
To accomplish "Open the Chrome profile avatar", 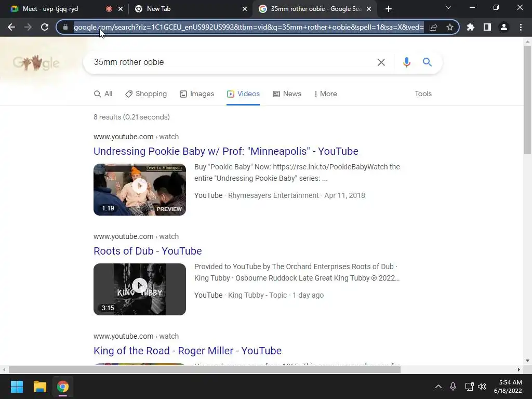I will click(x=504, y=27).
